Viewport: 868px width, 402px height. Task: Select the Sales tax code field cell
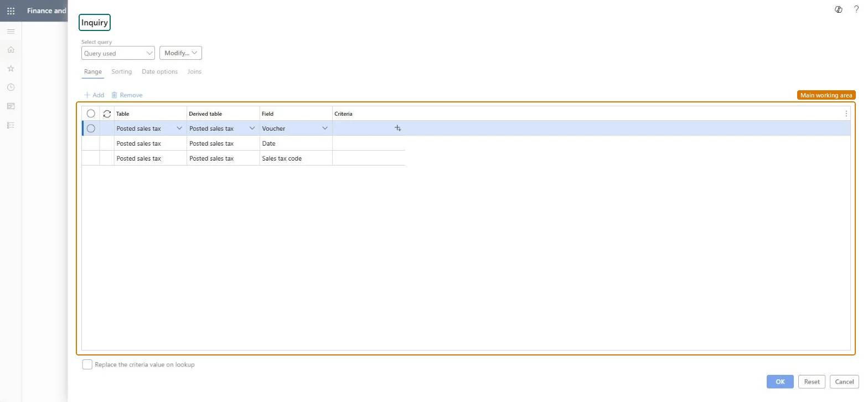point(296,158)
